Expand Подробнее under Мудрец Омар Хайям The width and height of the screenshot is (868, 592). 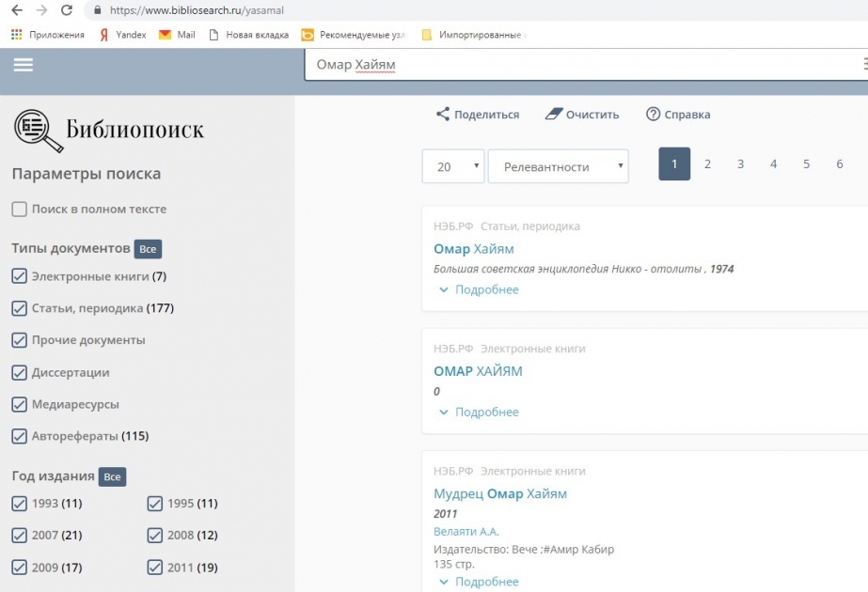pos(480,582)
